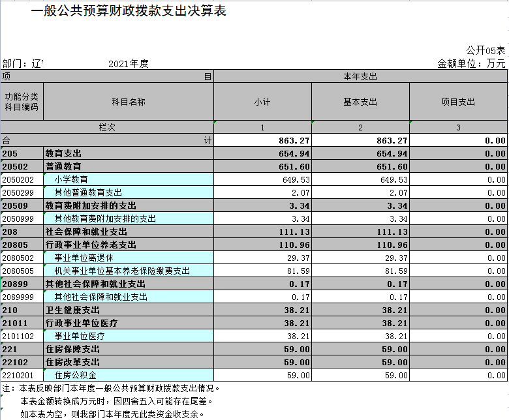Click the 社会保障和就业支出 cell in row 208
The height and width of the screenshot is (420, 509).
tap(128, 232)
